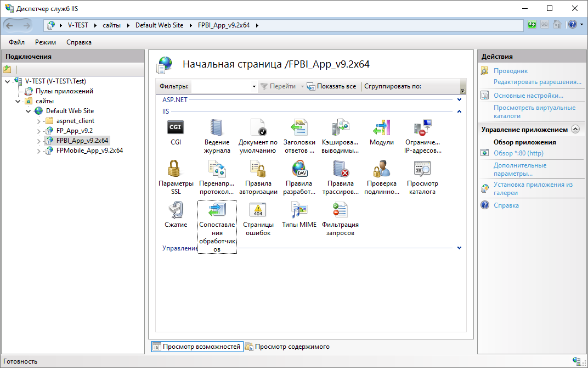Collapse the IIS group section

(x=460, y=111)
